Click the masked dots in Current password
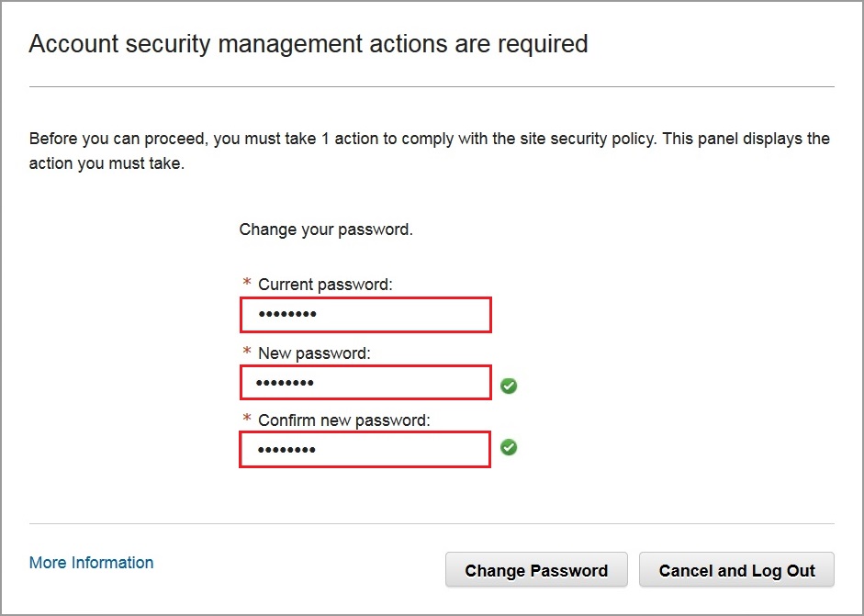This screenshot has height=616, width=864. [x=286, y=315]
